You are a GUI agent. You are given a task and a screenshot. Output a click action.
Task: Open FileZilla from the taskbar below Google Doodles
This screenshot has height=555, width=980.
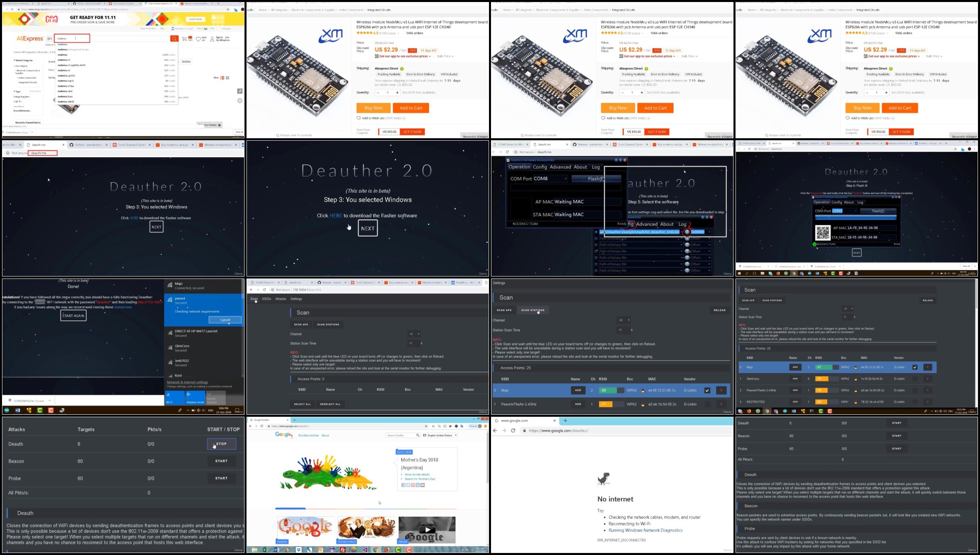[x=343, y=550]
